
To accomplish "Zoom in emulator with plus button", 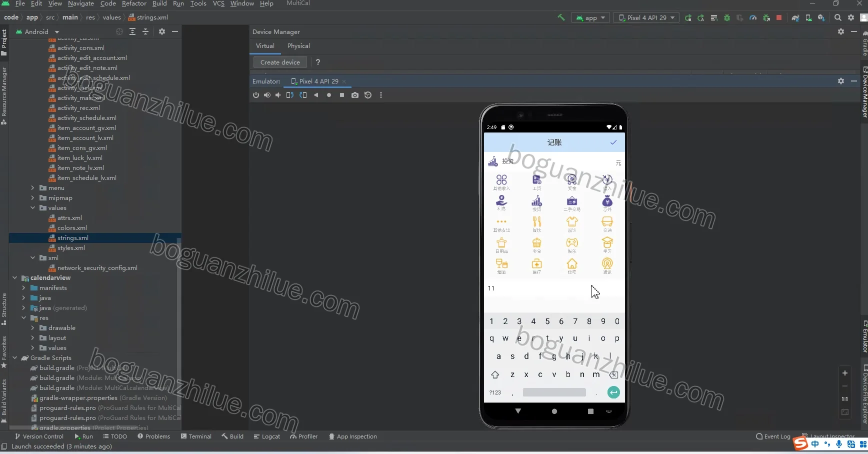I will (845, 373).
